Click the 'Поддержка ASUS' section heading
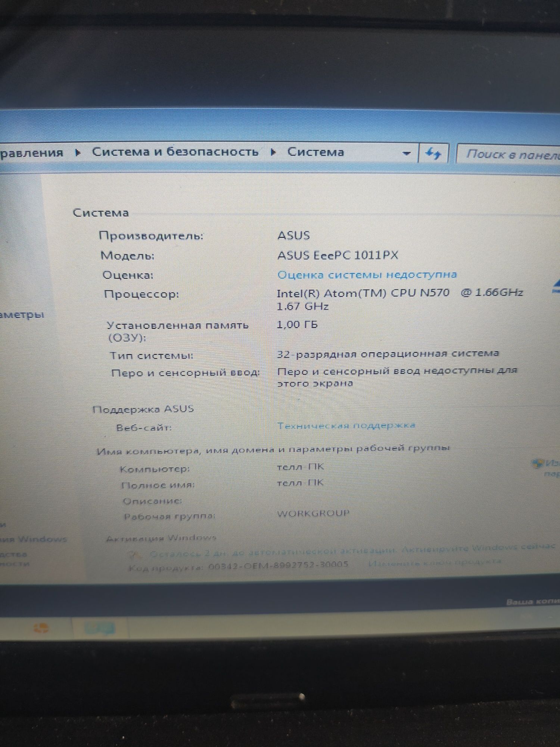 (143, 409)
